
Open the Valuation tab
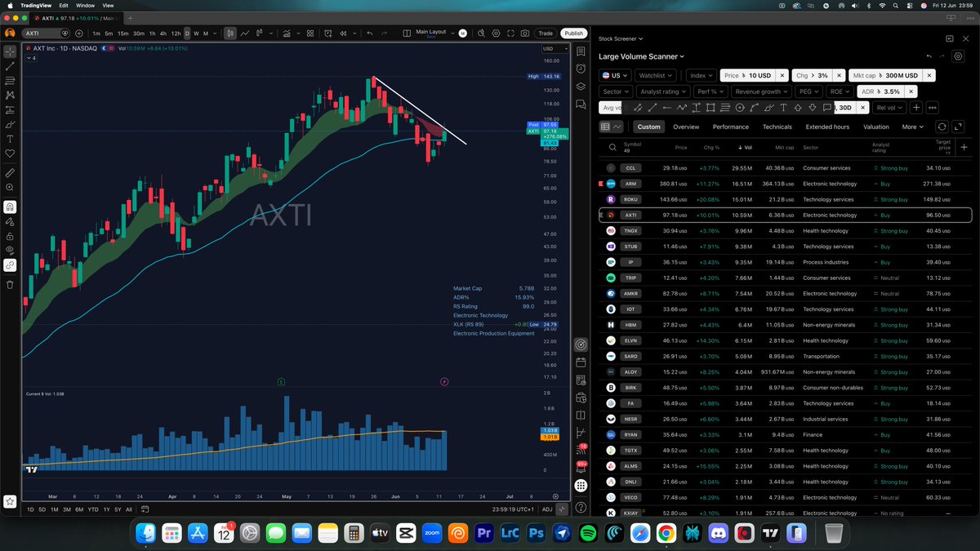click(x=875, y=127)
